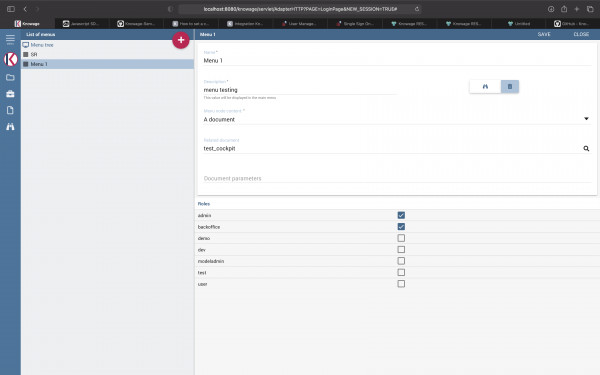
Task: Close the Menu 1 detail panel
Action: click(x=581, y=34)
